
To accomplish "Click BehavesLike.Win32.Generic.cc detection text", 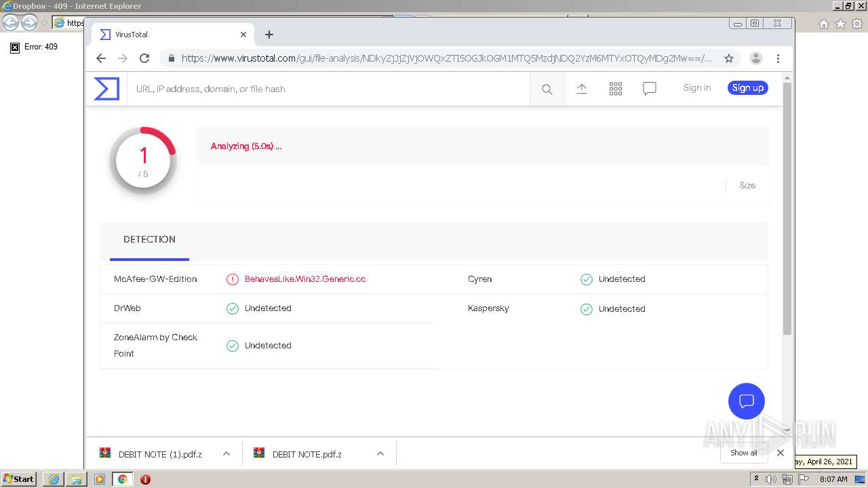I will coord(305,279).
